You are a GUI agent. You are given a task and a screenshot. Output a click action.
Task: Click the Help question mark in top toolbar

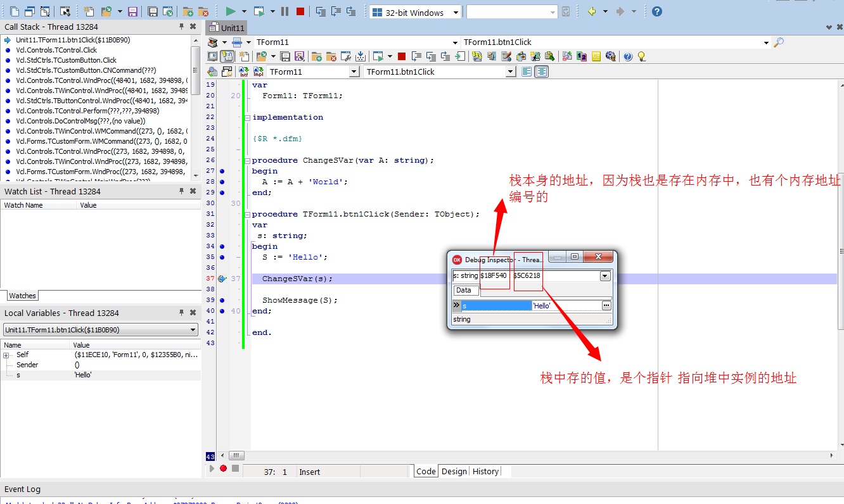pos(657,11)
